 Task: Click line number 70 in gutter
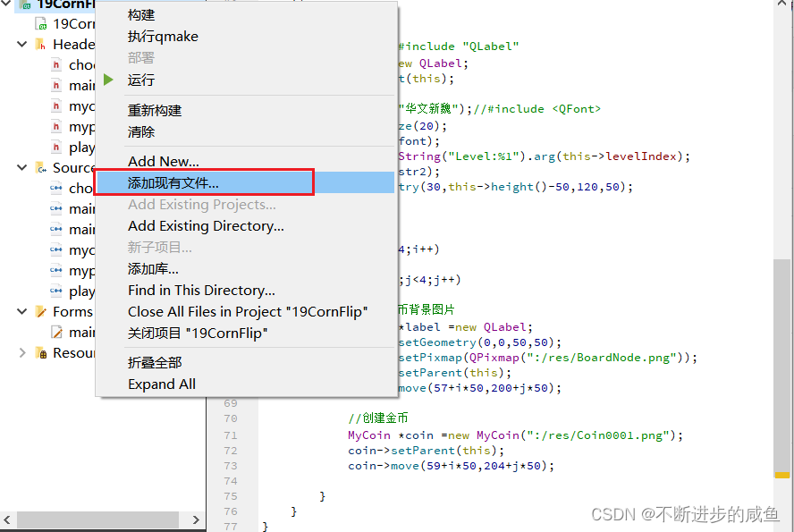(231, 418)
